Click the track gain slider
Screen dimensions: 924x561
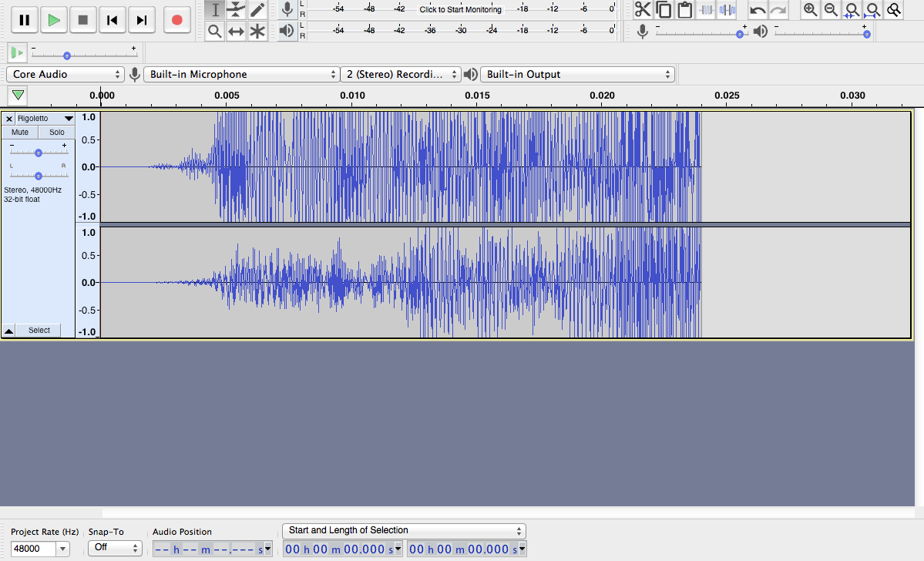(x=39, y=153)
